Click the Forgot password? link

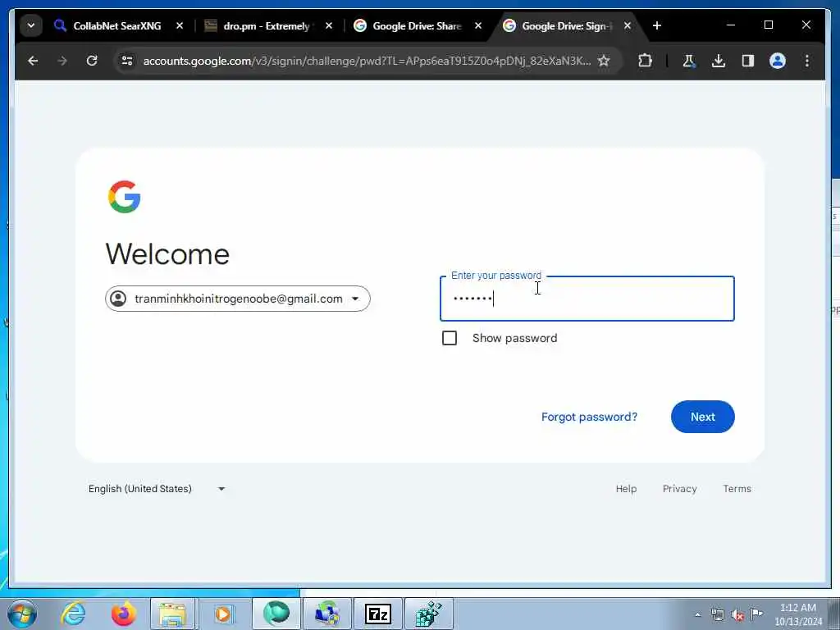(589, 418)
